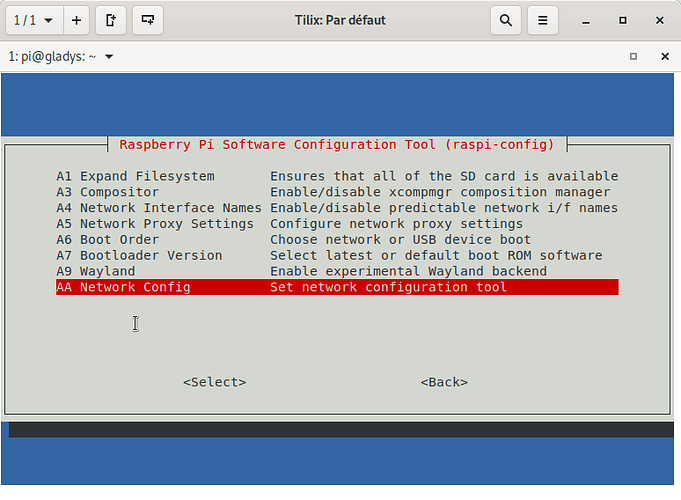Maximize the terminal pane pi@gladys
Screen dimensions: 681x500
pos(633,56)
